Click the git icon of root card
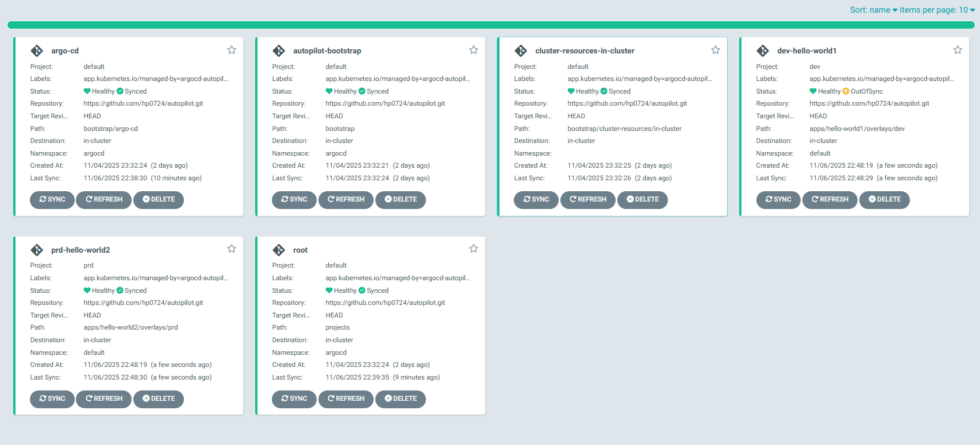Image resolution: width=980 pixels, height=445 pixels. [x=279, y=250]
